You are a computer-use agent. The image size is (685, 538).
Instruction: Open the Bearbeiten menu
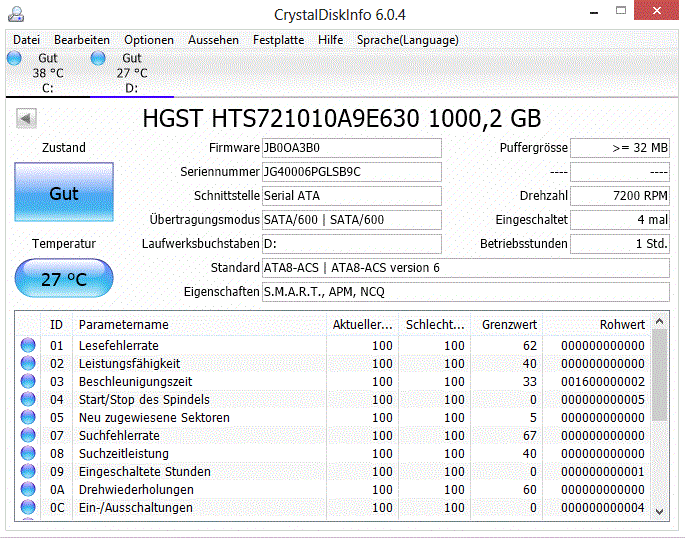point(82,40)
